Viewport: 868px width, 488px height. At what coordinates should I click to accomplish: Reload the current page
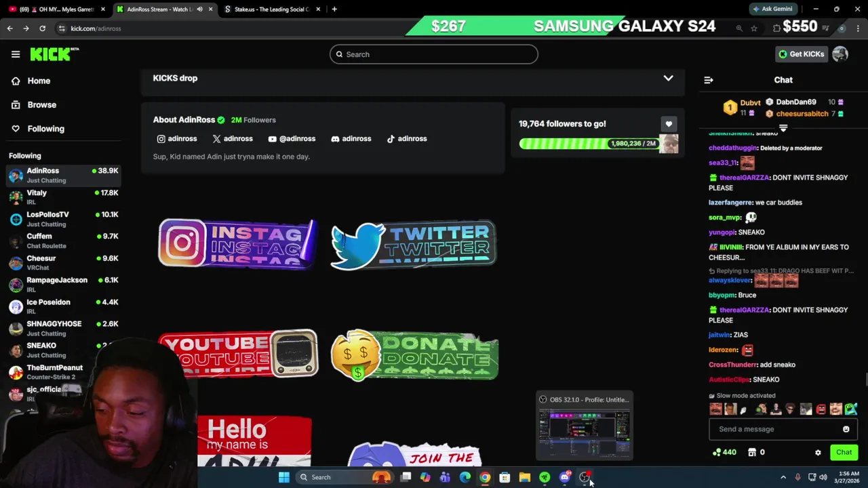click(42, 28)
